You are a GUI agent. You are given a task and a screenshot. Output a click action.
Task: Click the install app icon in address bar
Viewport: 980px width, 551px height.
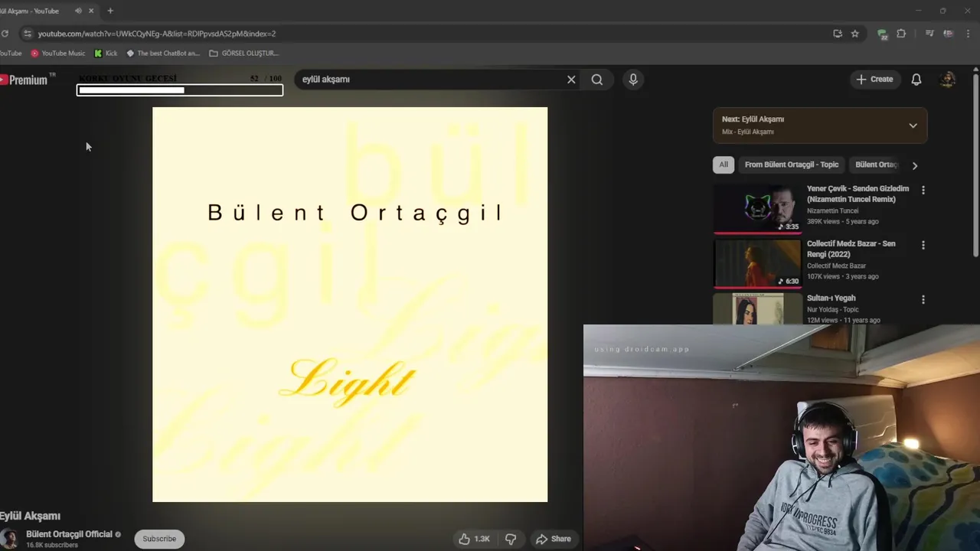tap(838, 34)
